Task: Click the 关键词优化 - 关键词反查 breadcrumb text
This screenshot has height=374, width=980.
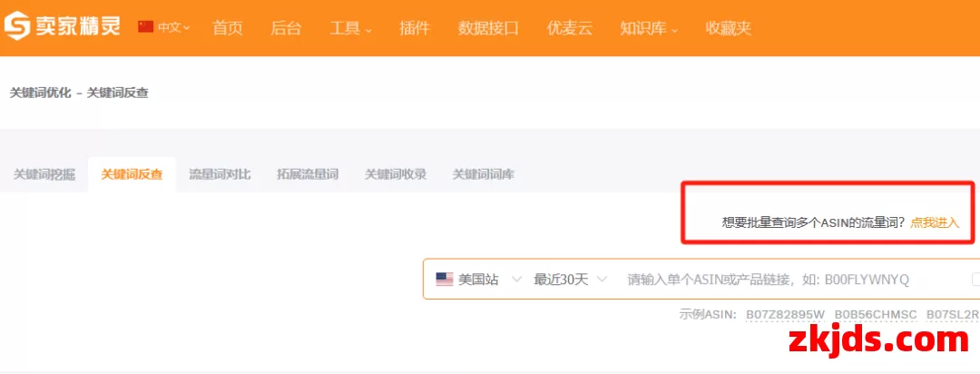Action: (79, 93)
